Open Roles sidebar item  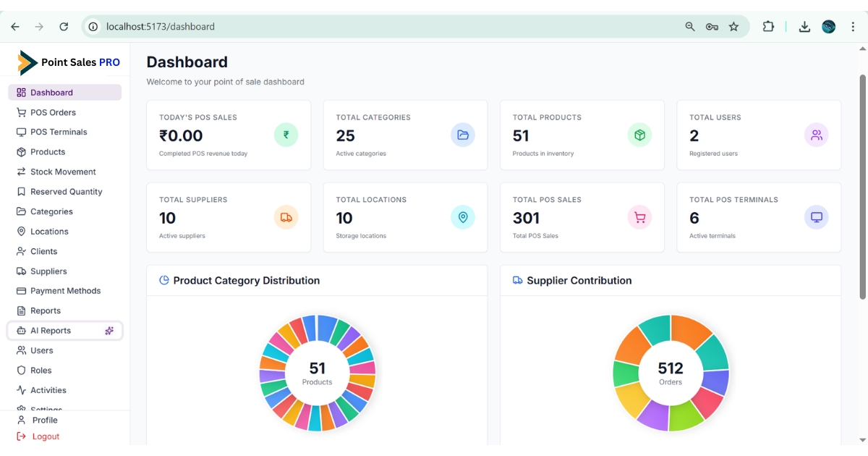click(64, 371)
